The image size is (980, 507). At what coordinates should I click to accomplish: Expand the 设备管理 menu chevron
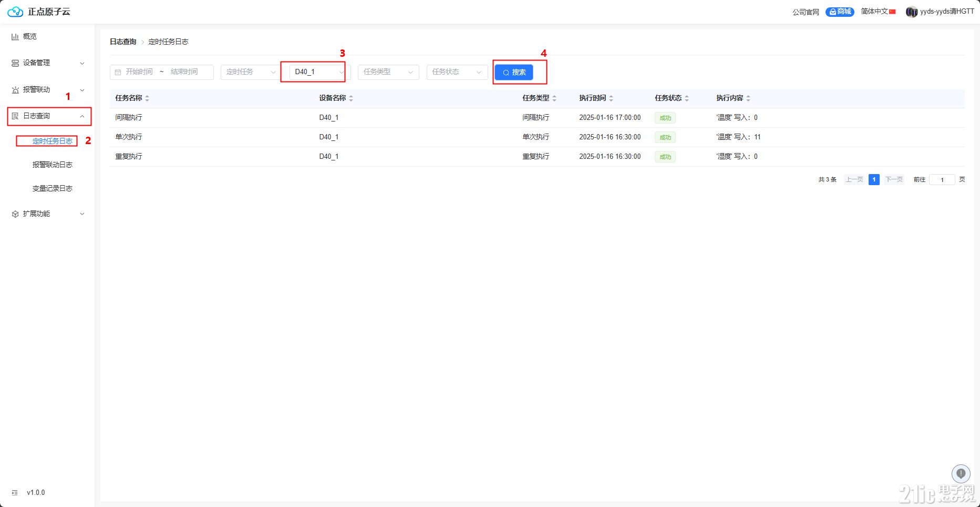82,63
